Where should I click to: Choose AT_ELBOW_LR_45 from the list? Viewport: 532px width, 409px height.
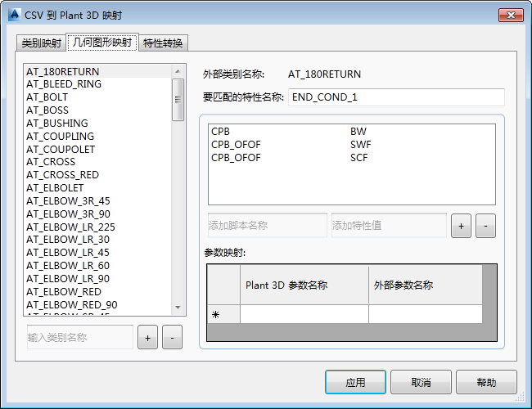click(98, 253)
